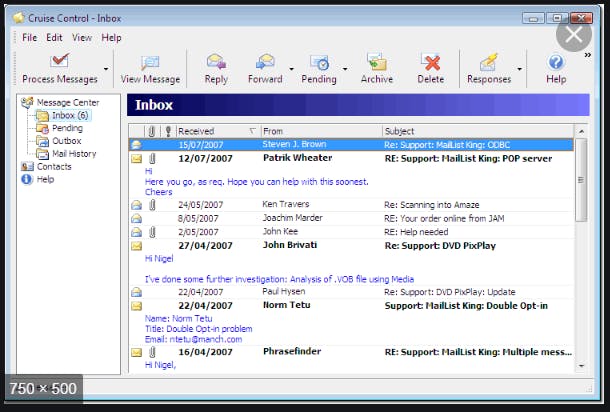Click the Forward toolbar icon

click(x=265, y=61)
